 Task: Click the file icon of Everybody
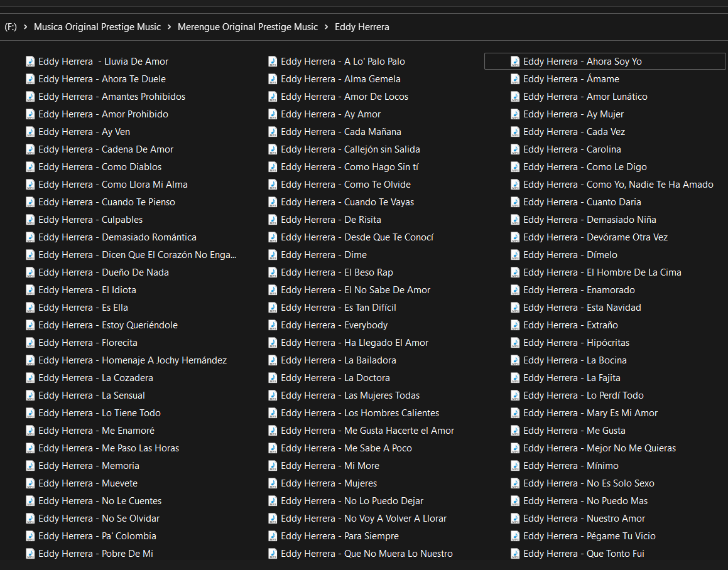tap(273, 325)
